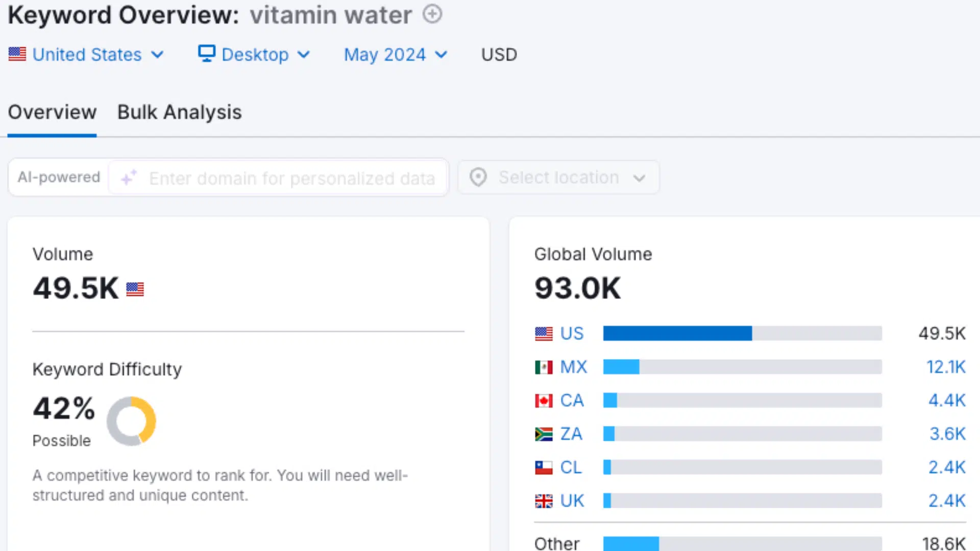Open MX volume link showing 12.1K

(946, 367)
